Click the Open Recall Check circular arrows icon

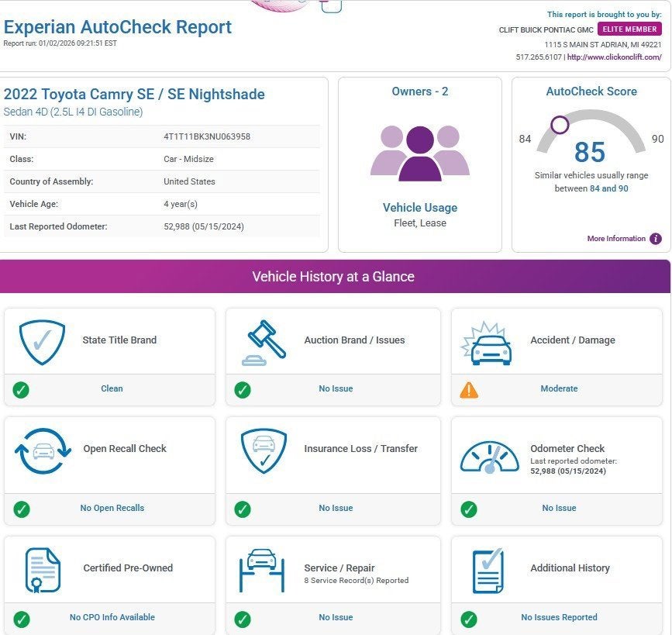[43, 451]
